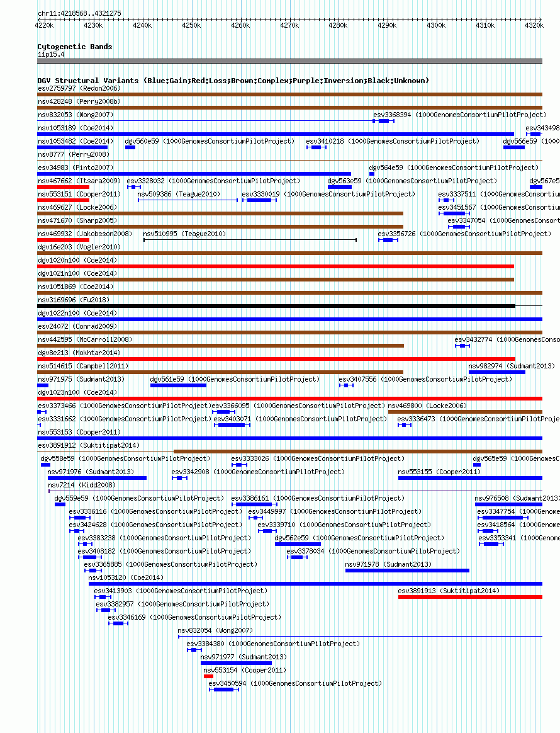Select dgv564e59 variant label
The width and height of the screenshot is (560, 733).
click(454, 168)
